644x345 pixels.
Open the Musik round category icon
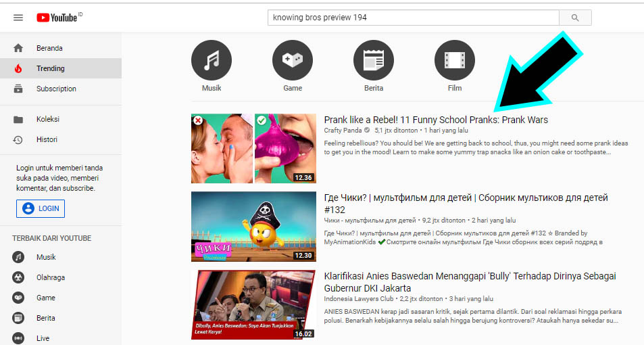[212, 60]
